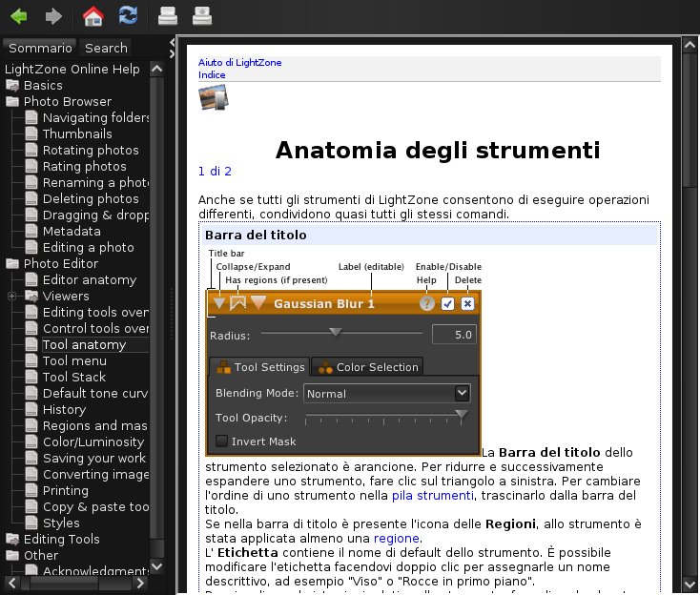700x595 pixels.
Task: Expand the Viewers tree node
Action: pyautogui.click(x=12, y=296)
